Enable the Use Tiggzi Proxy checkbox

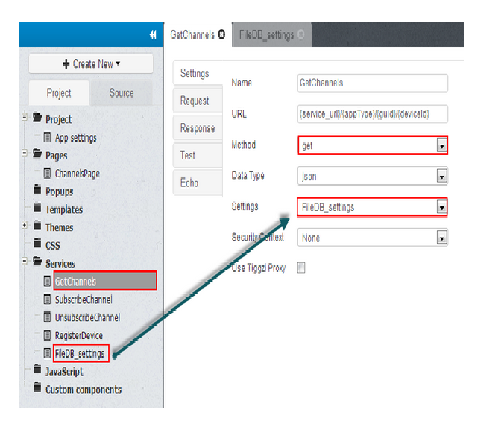click(x=301, y=268)
